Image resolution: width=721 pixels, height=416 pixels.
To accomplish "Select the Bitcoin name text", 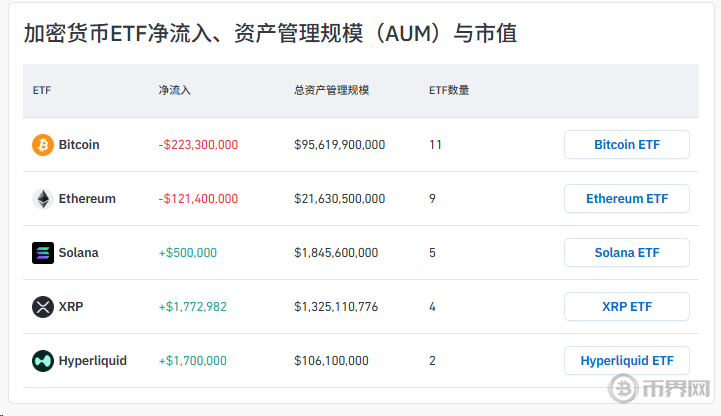I will pyautogui.click(x=79, y=145).
